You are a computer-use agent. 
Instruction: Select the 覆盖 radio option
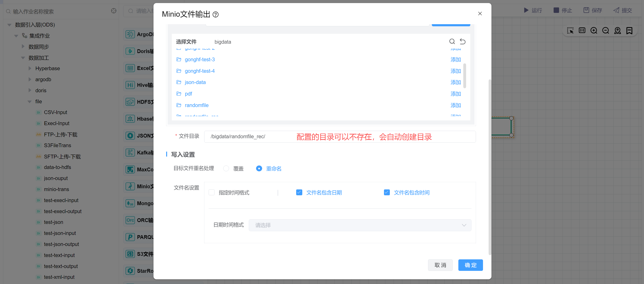(226, 169)
